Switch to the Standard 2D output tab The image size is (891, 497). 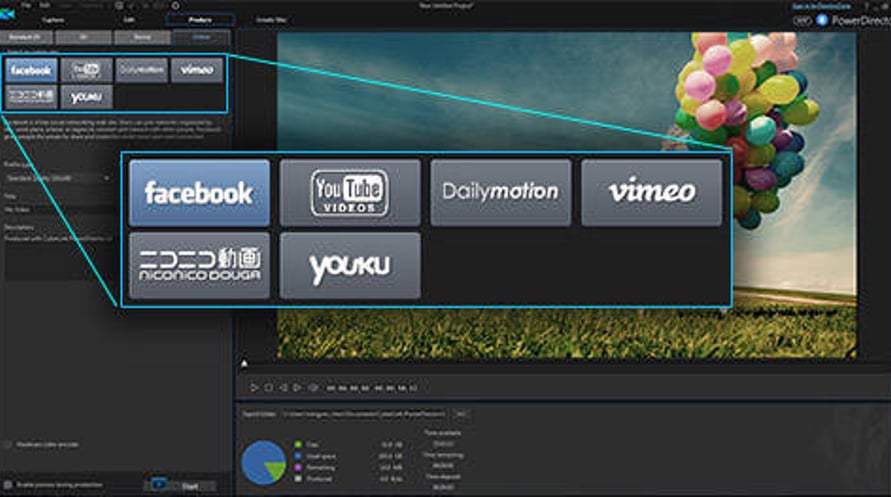(26, 37)
